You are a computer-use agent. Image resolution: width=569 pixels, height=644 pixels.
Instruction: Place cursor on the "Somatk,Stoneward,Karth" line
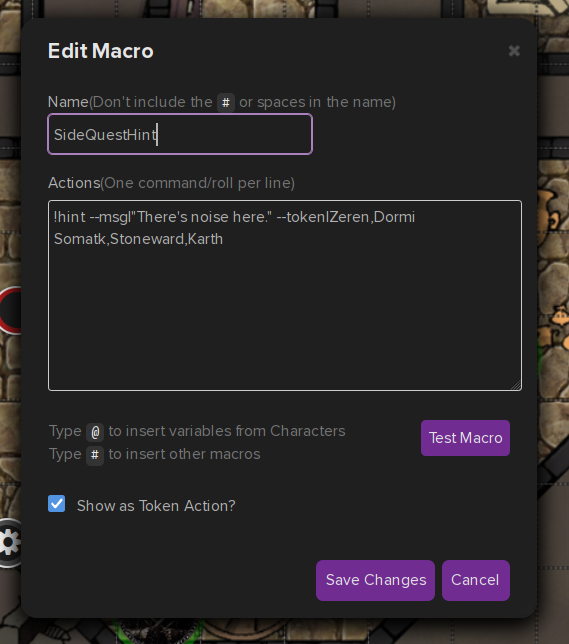pos(138,239)
